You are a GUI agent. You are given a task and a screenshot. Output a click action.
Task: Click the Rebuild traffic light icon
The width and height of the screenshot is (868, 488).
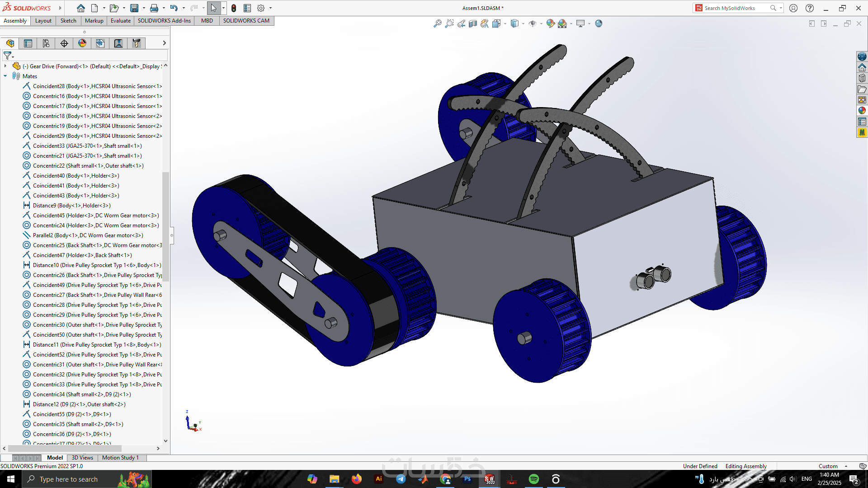[233, 8]
